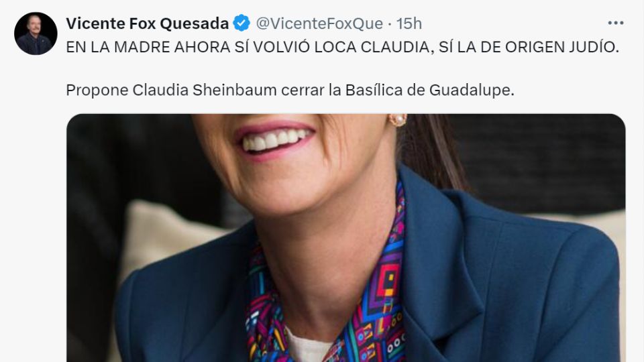Open the three-dot more options menu
The height and width of the screenshot is (362, 644).
tap(616, 23)
